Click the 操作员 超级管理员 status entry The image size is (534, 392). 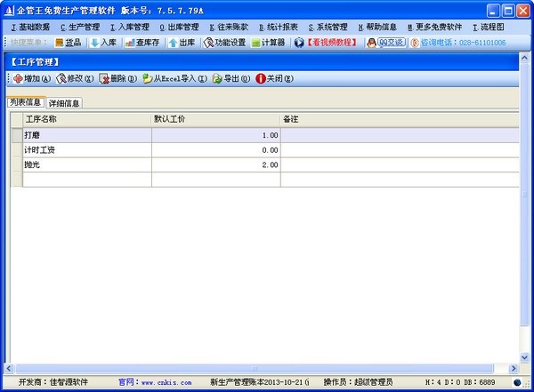pos(358,382)
